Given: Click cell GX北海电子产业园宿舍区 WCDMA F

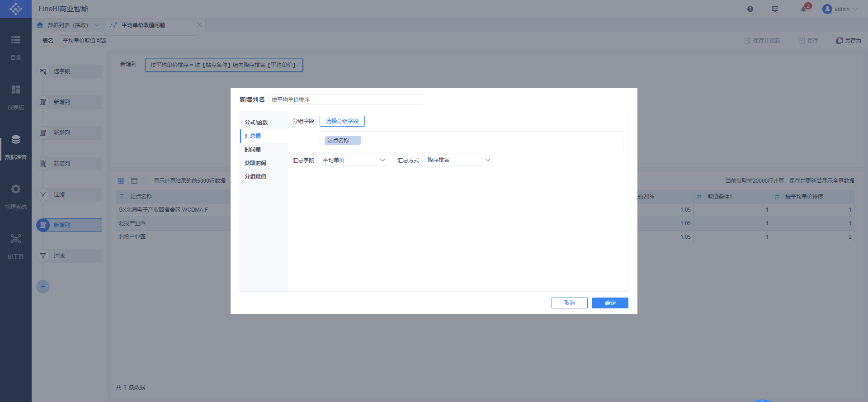Looking at the screenshot, I should tap(163, 210).
